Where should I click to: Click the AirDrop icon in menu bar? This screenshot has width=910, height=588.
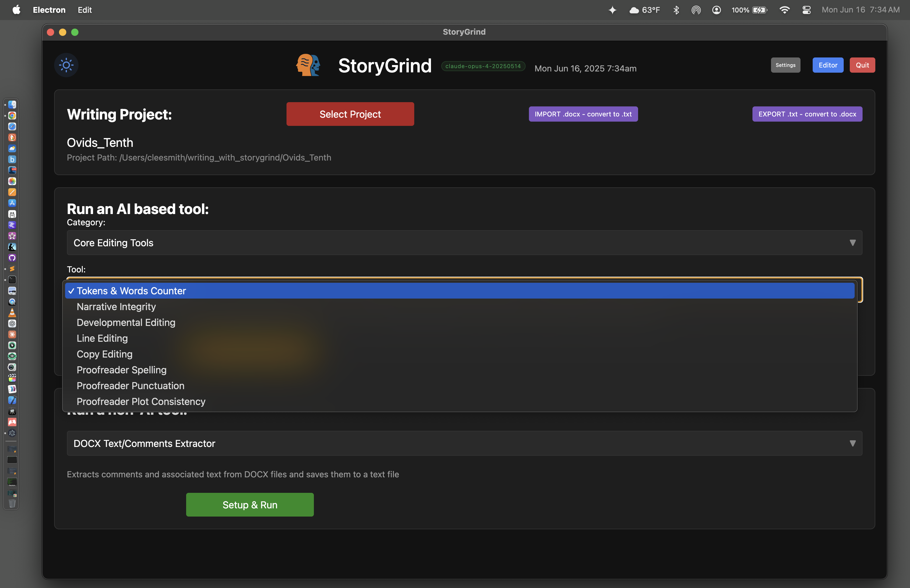coord(696,10)
